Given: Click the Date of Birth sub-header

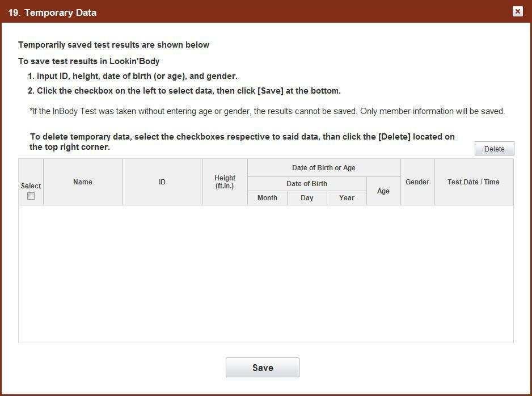Looking at the screenshot, I should [x=307, y=184].
